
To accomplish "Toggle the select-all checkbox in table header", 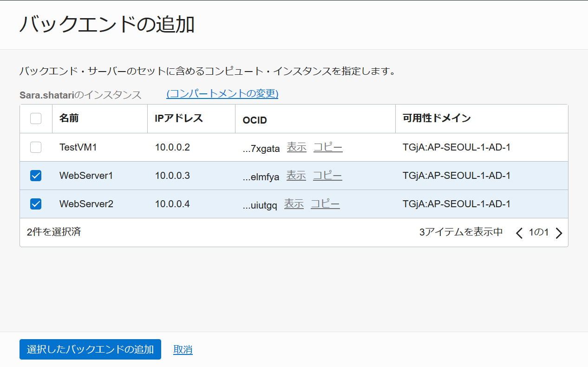I will [x=36, y=118].
